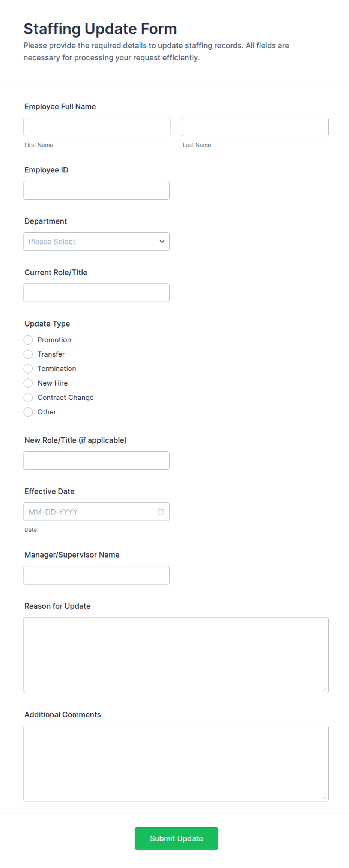This screenshot has width=349, height=868.
Task: Focus the First Name input field
Action: click(97, 127)
